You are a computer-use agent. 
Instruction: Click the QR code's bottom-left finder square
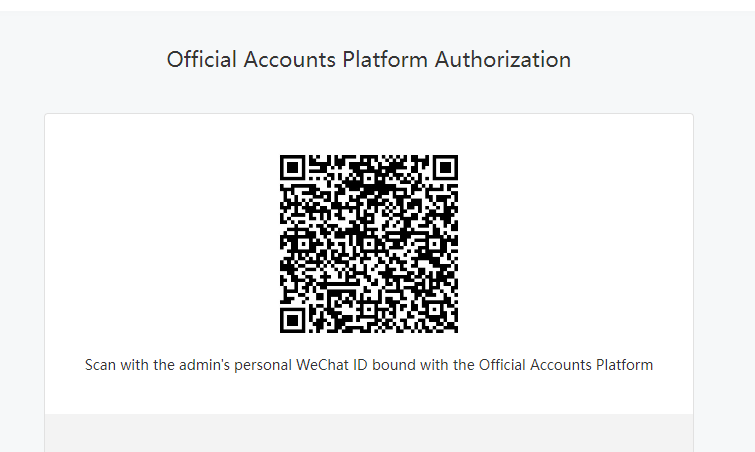tap(293, 320)
